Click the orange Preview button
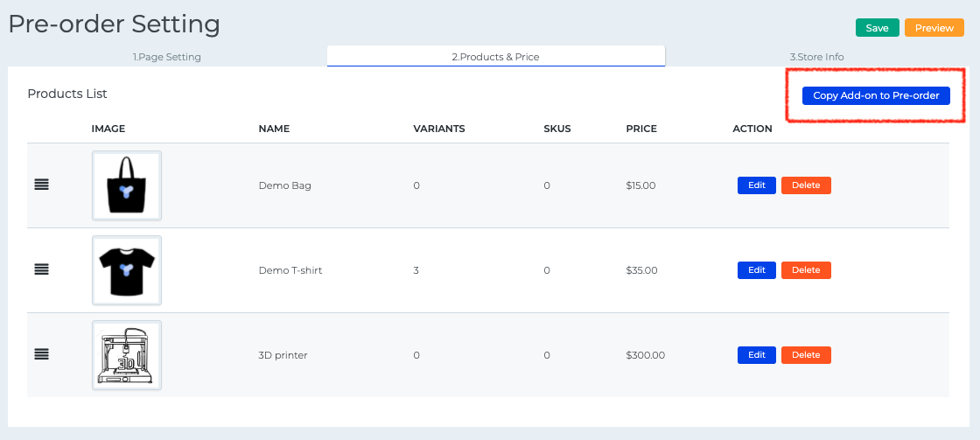Viewport: 980px width, 440px height. point(934,28)
